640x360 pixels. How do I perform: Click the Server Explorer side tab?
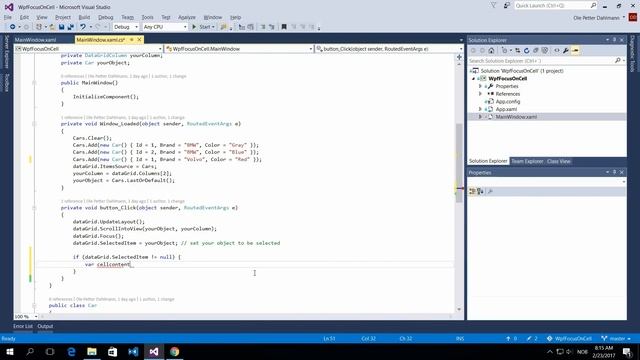pyautogui.click(x=6, y=52)
